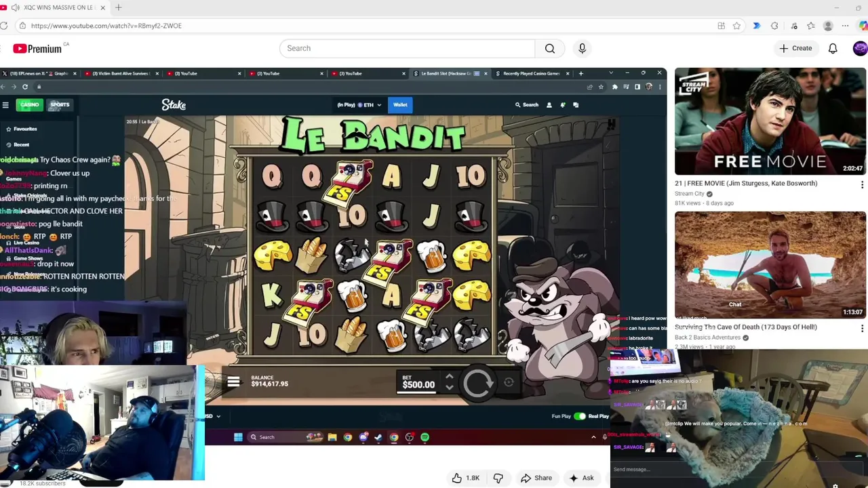
Task: Open the '21 | FREE MOVIE' video title
Action: tap(746, 183)
